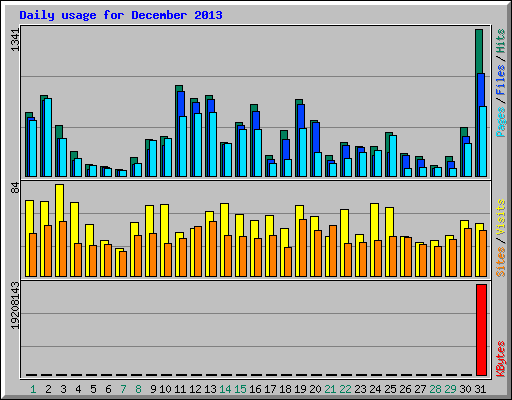Click the yellow visits bar for day 24
The height and width of the screenshot is (400, 512).
pos(374,222)
